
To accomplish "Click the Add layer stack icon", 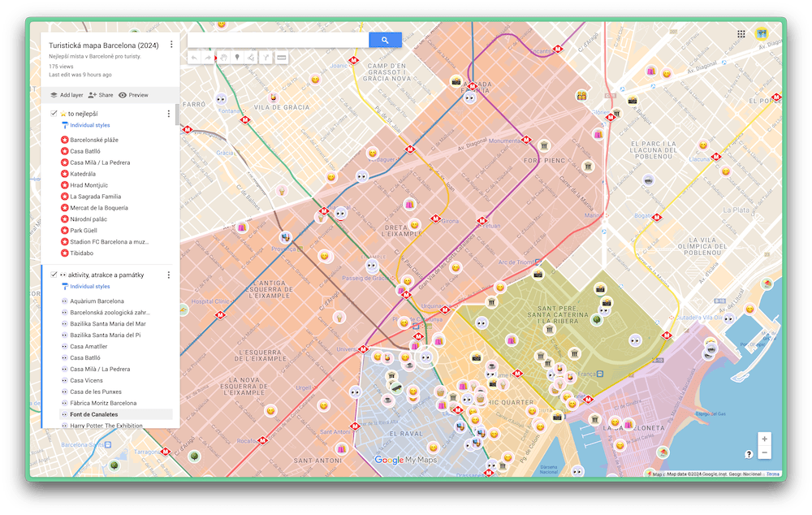I will pyautogui.click(x=54, y=95).
